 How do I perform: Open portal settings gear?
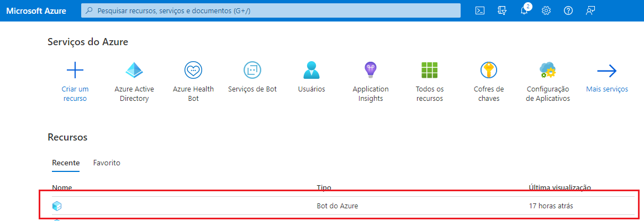pos(546,11)
